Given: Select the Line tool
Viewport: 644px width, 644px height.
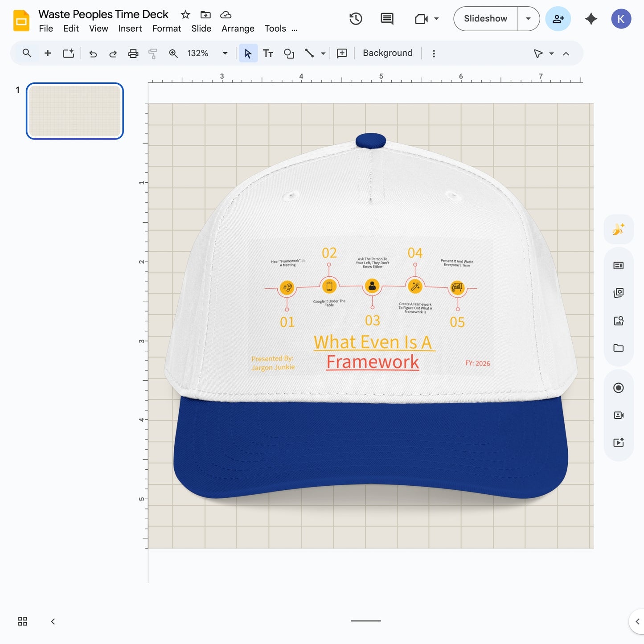Looking at the screenshot, I should coord(309,53).
